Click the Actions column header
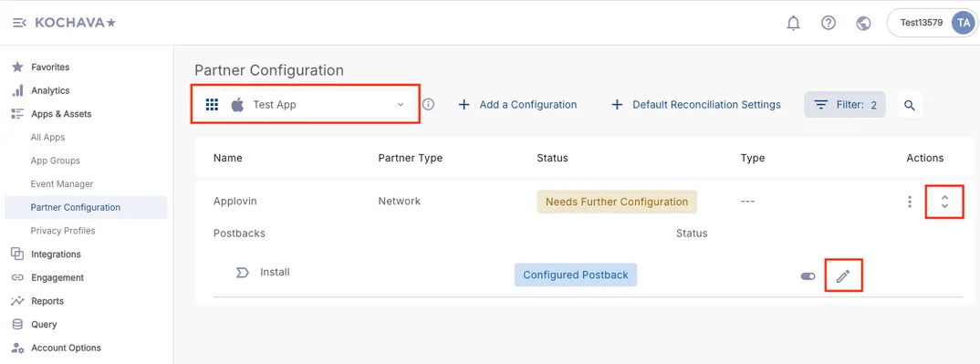 (x=925, y=158)
